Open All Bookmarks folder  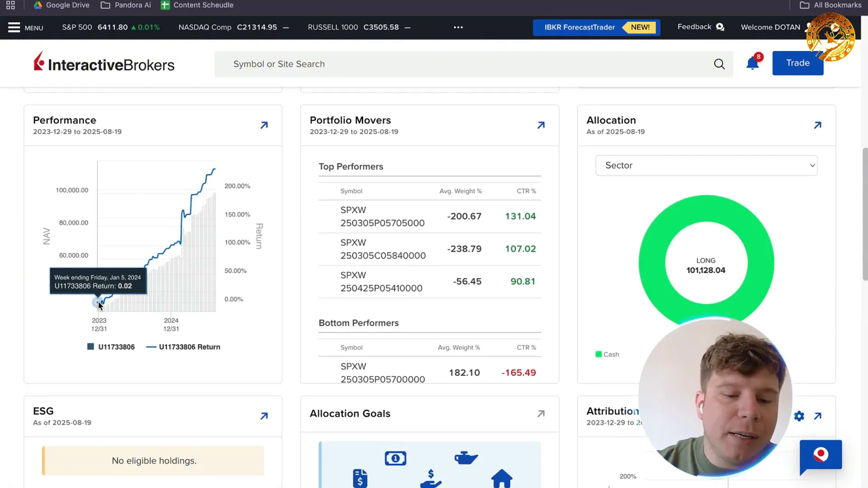(x=830, y=5)
